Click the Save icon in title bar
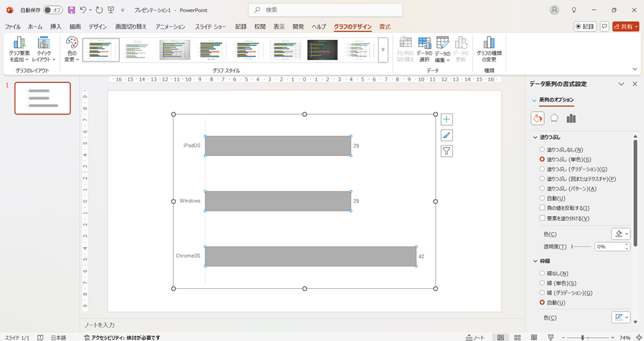The width and height of the screenshot is (644, 341). [71, 10]
